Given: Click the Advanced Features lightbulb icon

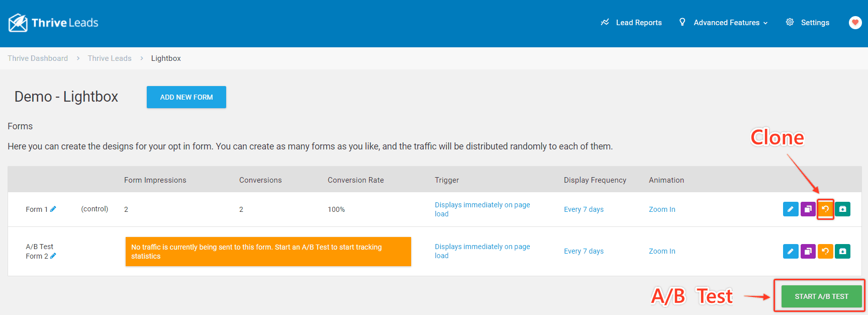Looking at the screenshot, I should 682,22.
